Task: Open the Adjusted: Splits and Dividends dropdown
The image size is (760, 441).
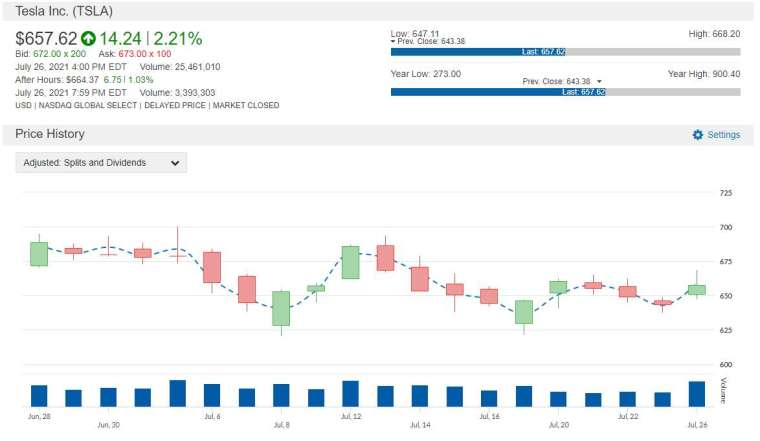Action: click(x=101, y=163)
